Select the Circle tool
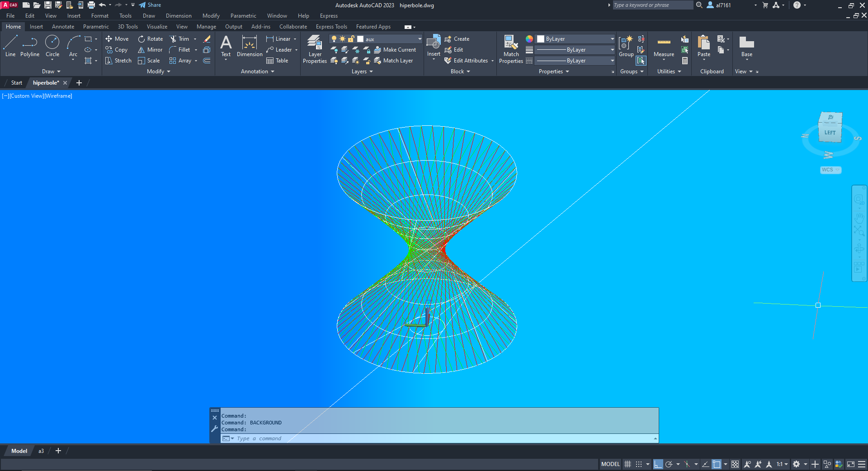Viewport: 868px width, 471px height. (x=52, y=46)
